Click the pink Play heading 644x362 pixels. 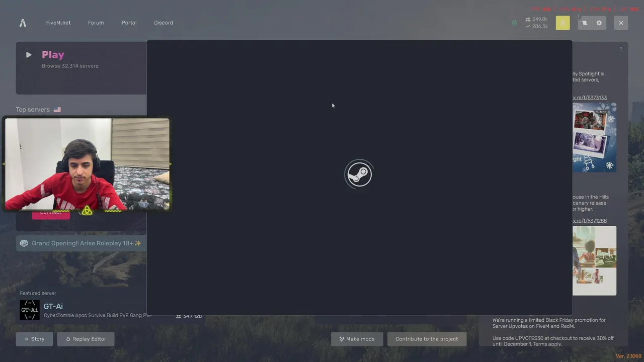(53, 55)
